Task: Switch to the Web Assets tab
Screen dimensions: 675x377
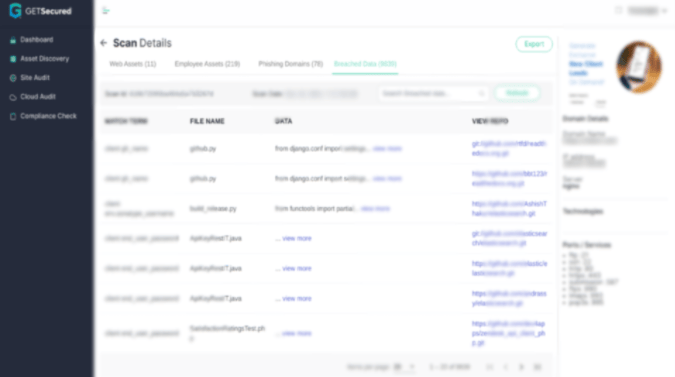Action: pyautogui.click(x=133, y=64)
